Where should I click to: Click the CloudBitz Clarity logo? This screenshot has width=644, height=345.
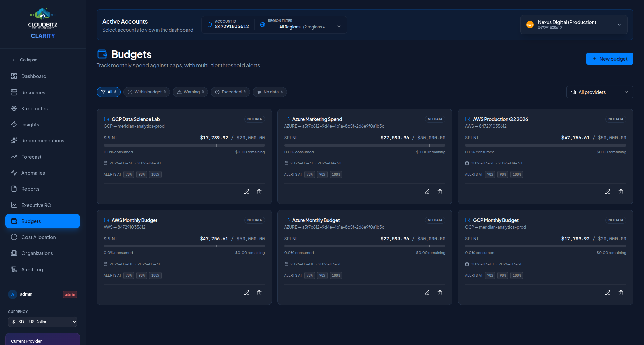(x=43, y=23)
